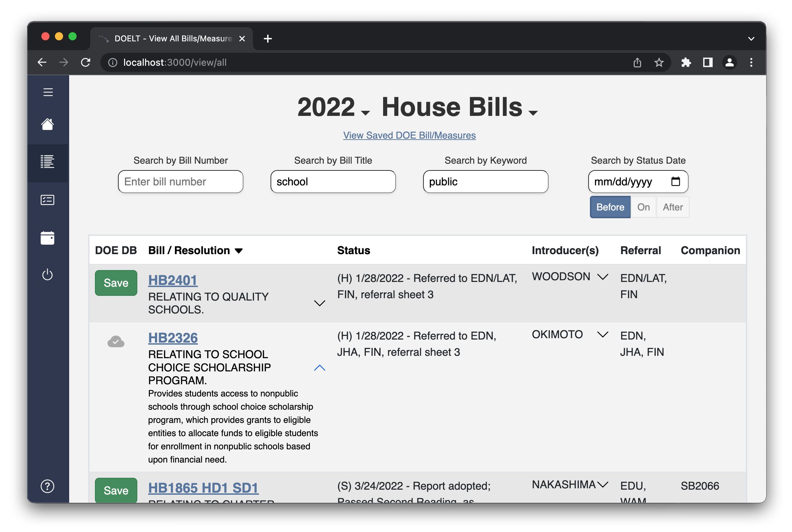792x532 pixels.
Task: Click HB2401 status text
Action: pos(427,286)
